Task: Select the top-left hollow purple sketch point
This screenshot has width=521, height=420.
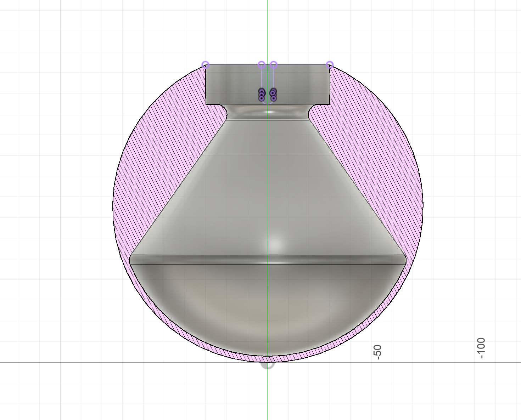Action: 205,65
